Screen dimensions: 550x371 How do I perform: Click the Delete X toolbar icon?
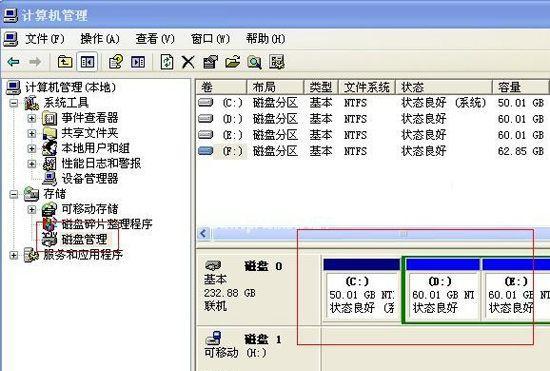188,62
